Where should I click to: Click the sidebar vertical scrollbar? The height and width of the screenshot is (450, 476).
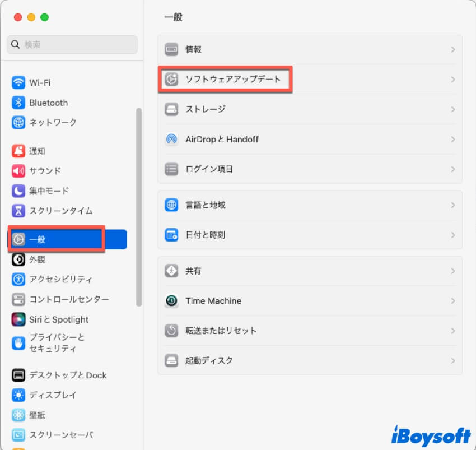(139, 207)
